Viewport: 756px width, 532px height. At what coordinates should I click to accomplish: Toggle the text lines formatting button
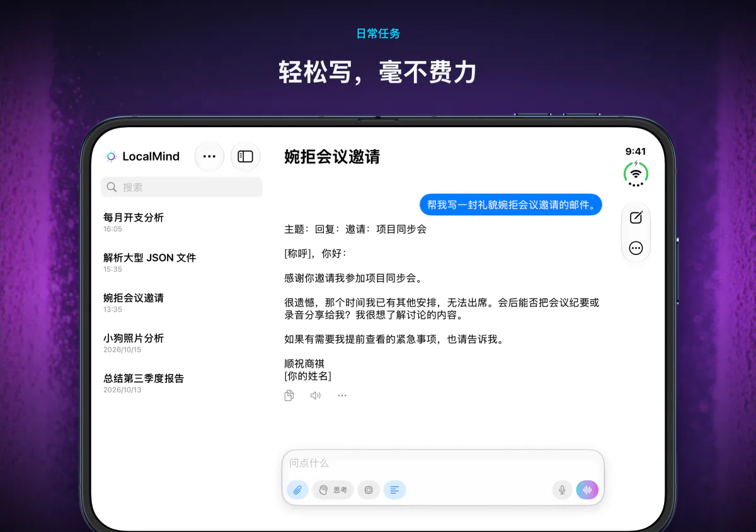click(x=394, y=490)
